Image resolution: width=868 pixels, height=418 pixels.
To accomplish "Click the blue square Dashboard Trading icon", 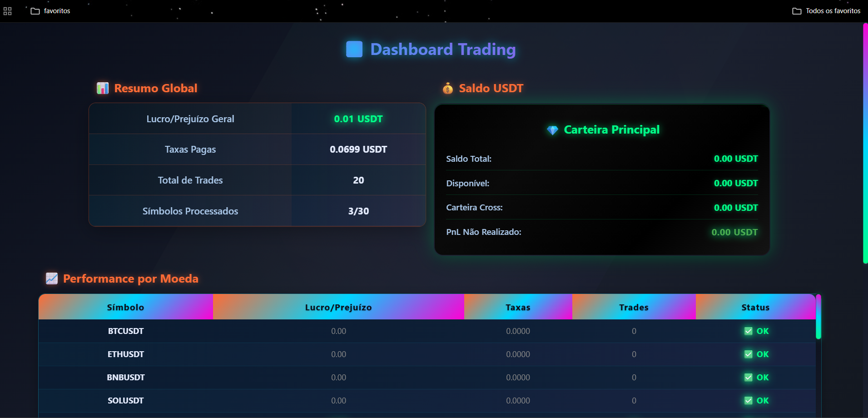I will point(354,49).
